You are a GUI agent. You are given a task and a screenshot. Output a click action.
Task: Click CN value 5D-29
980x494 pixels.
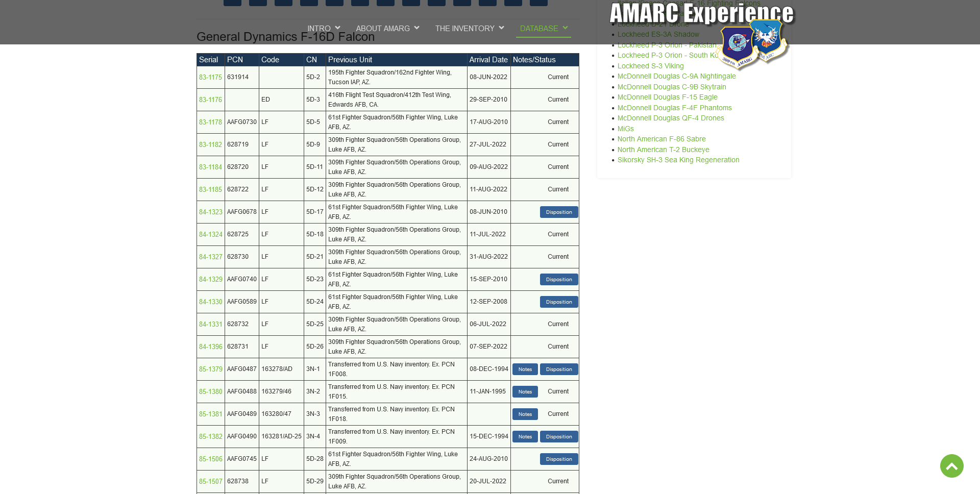[x=315, y=481]
